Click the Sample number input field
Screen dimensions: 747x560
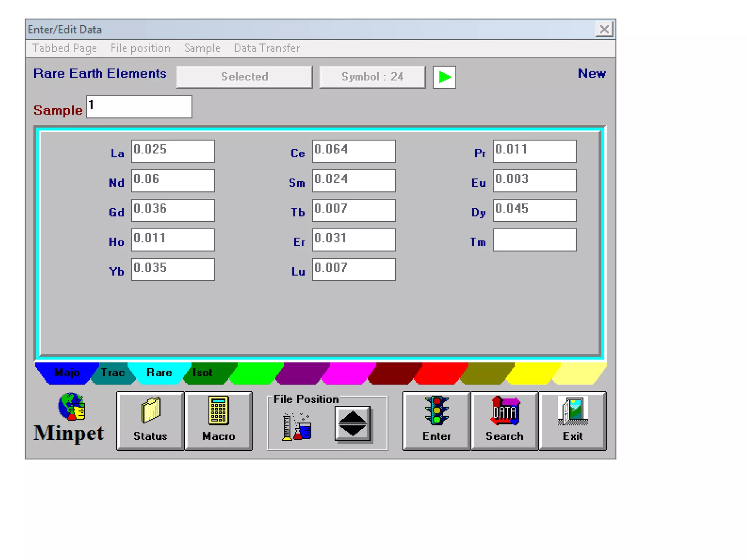[x=139, y=106]
